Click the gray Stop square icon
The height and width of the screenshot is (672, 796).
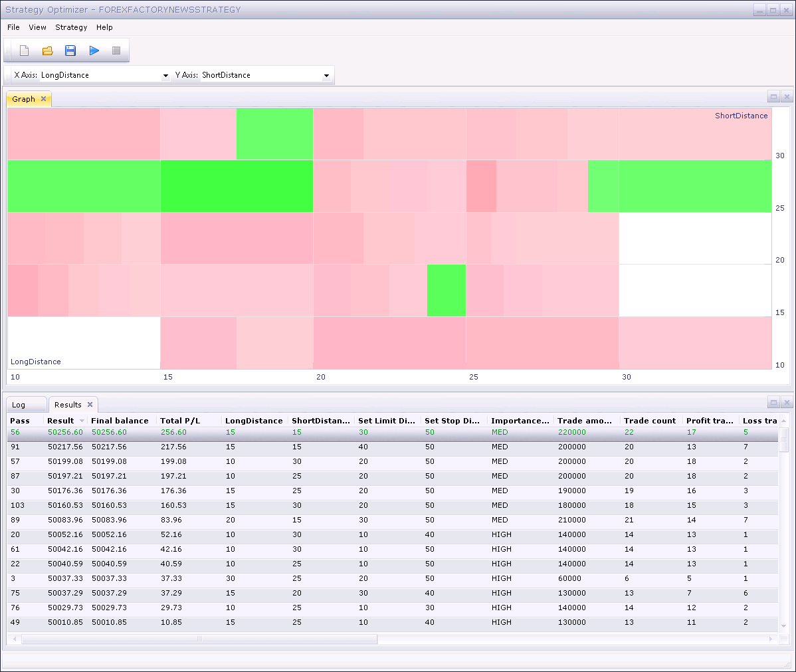(x=116, y=51)
